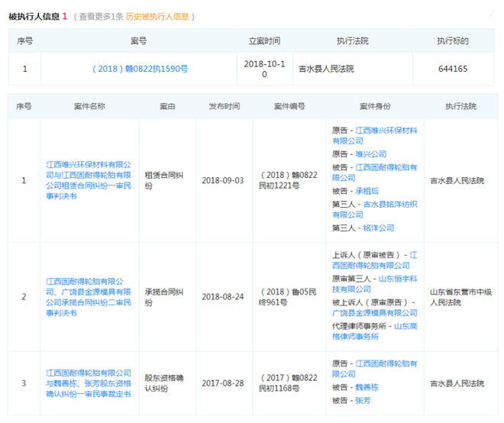
Task: Click case number (2018)鲁05民终961号
Action: pyautogui.click(x=288, y=297)
